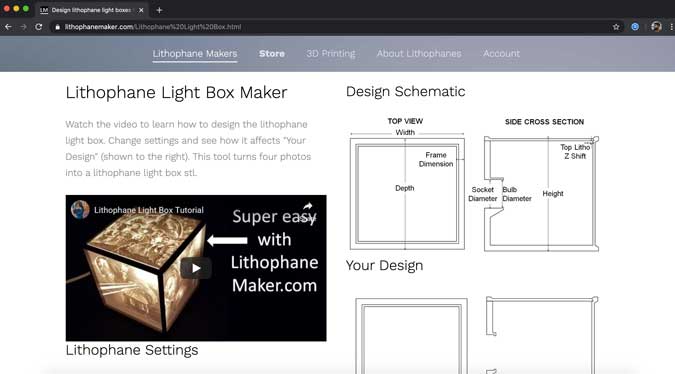The width and height of the screenshot is (675, 374).
Task: Open the YouTube channel avatar on video
Action: point(80,210)
